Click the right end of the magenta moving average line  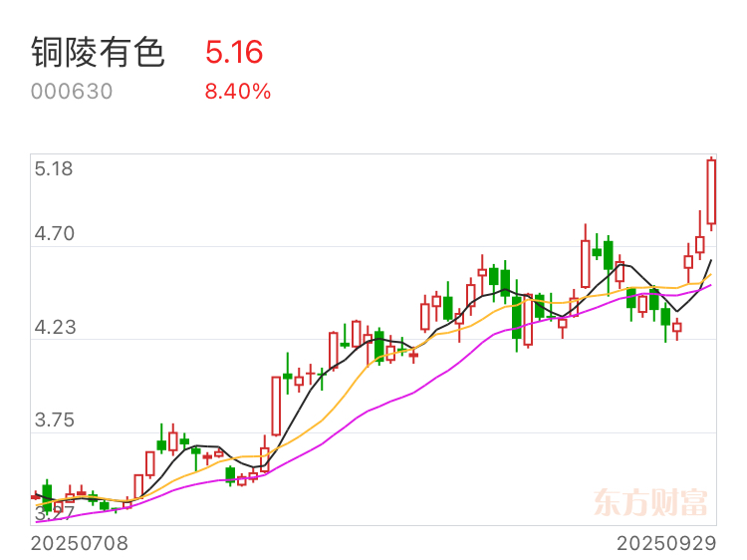710,286
